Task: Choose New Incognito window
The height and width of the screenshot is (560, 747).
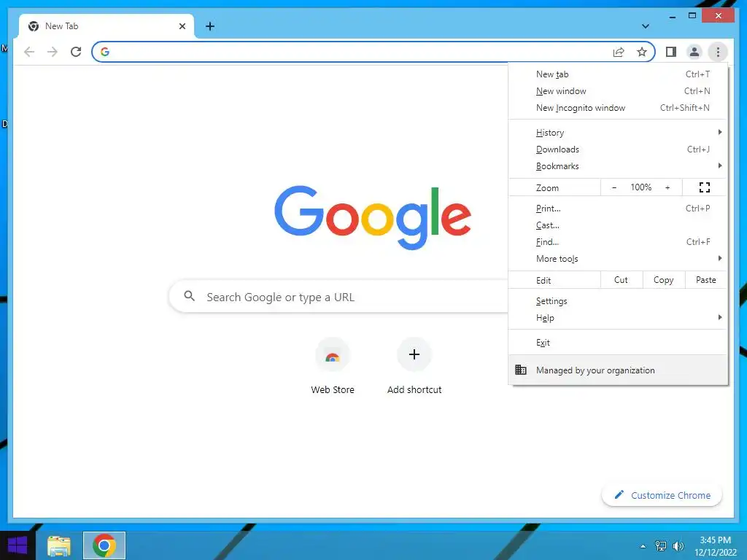Action: coord(618,108)
